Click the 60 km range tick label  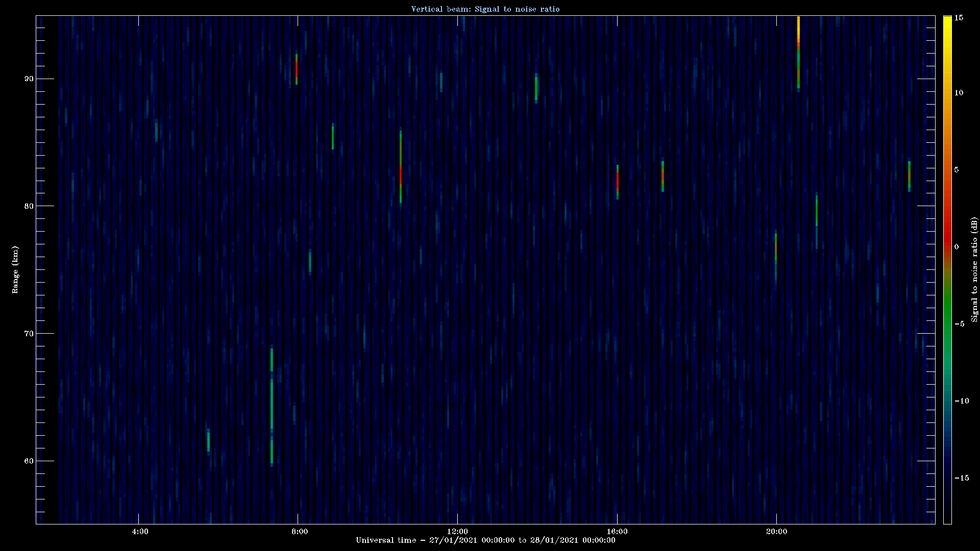(x=29, y=461)
